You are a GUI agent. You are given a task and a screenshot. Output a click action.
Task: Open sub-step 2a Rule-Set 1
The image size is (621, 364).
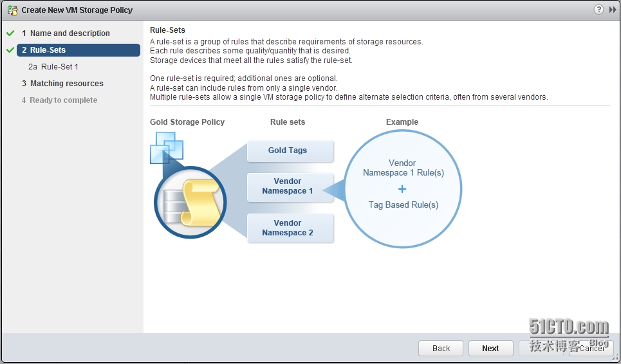(x=53, y=66)
